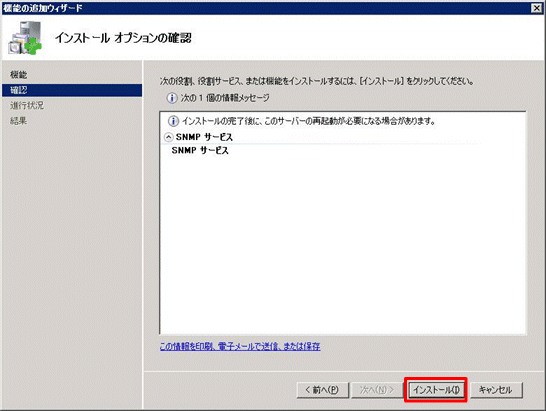The height and width of the screenshot is (411, 546).
Task: Click the disabled 次へ button
Action: (377, 390)
